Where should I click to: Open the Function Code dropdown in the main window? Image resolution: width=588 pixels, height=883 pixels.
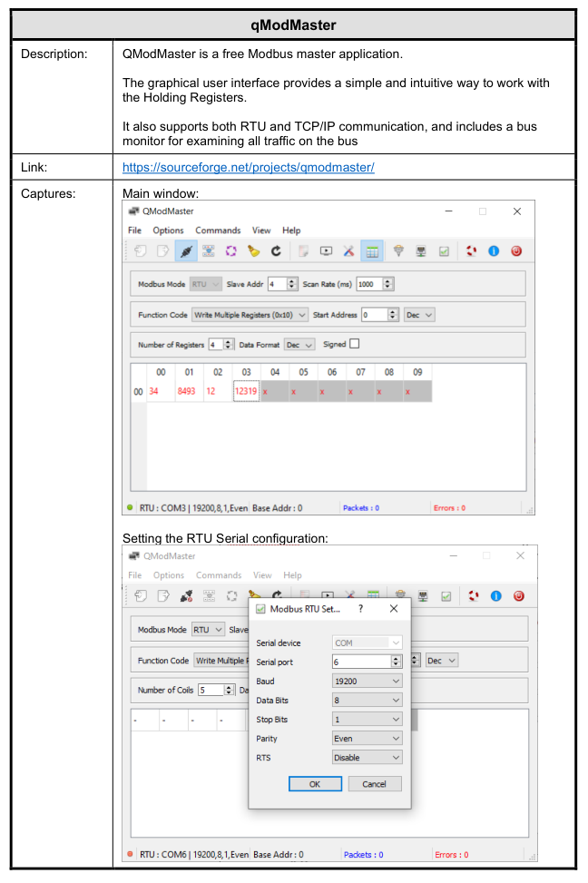point(250,315)
